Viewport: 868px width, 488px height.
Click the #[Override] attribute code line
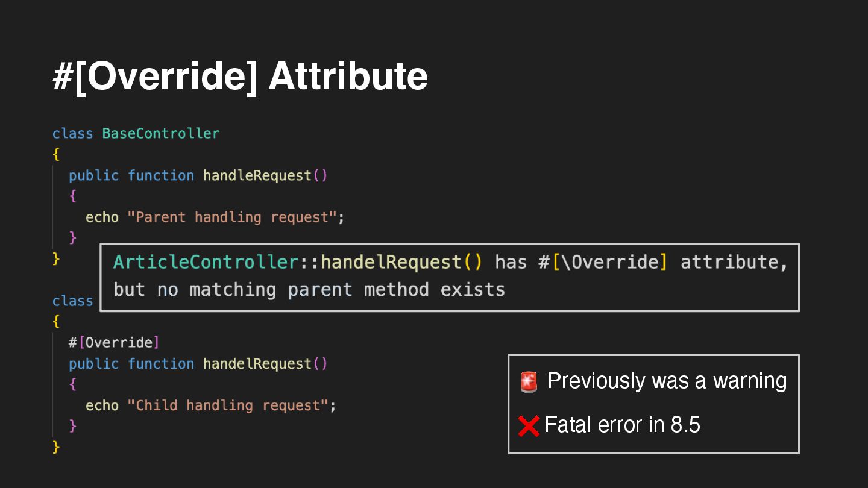(114, 343)
